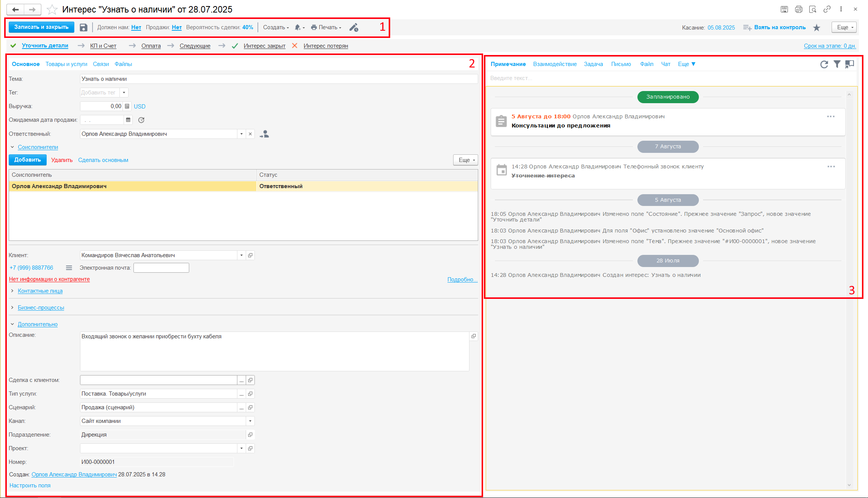This screenshot has width=868, height=498.
Task: Click the deal probability 40% value
Action: pyautogui.click(x=248, y=27)
